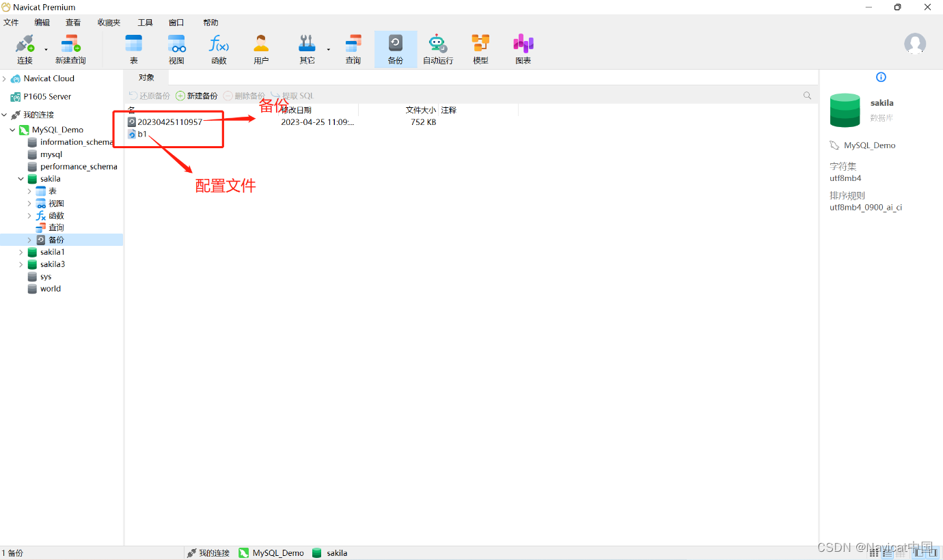Open the 文件 menu
This screenshot has height=560, width=943.
click(x=11, y=23)
